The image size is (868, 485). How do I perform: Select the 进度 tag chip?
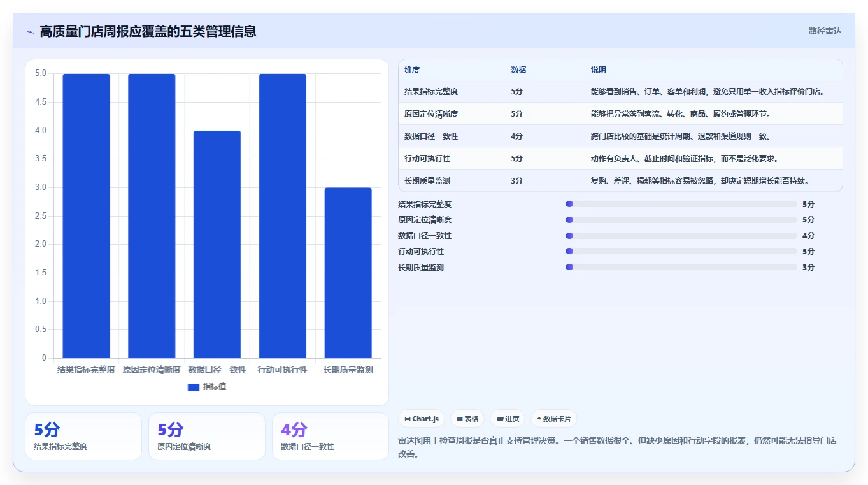click(508, 419)
